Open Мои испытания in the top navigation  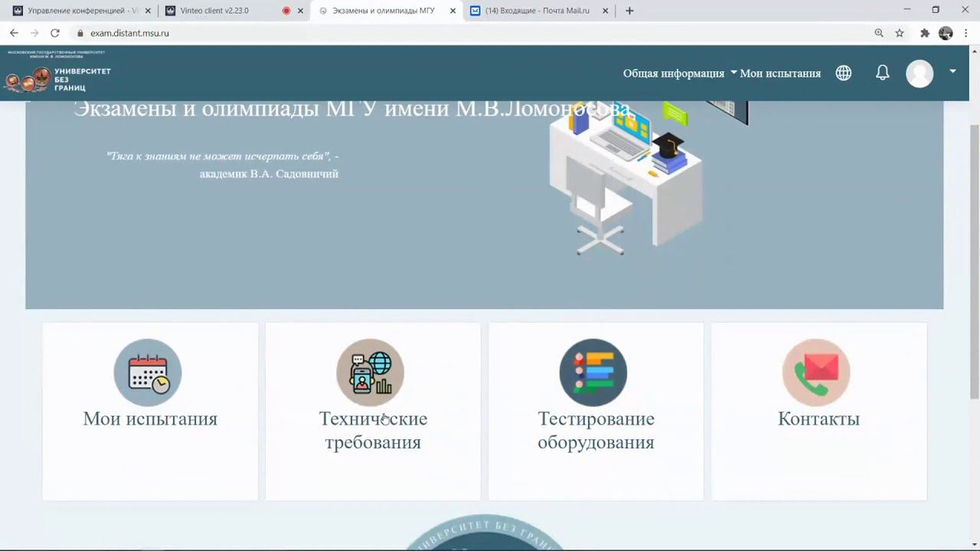point(780,73)
